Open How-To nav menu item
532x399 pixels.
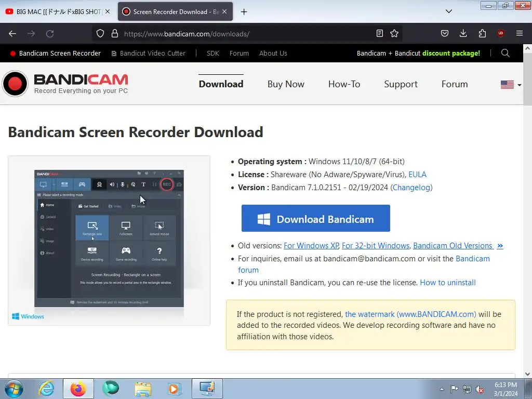344,84
